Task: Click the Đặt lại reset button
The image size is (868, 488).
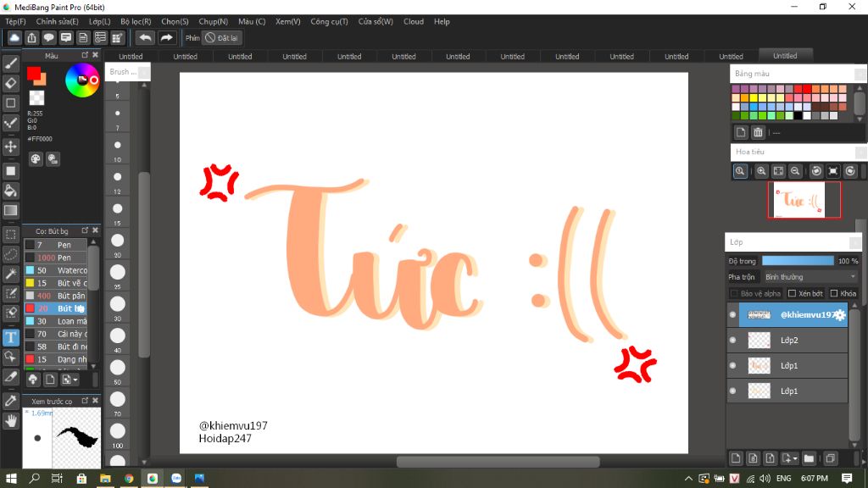Action: coord(221,37)
